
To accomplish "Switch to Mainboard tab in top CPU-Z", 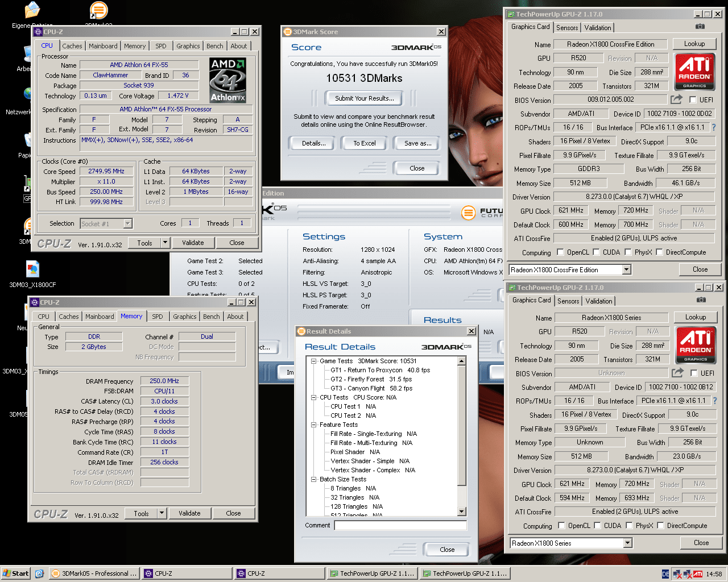I will [103, 46].
